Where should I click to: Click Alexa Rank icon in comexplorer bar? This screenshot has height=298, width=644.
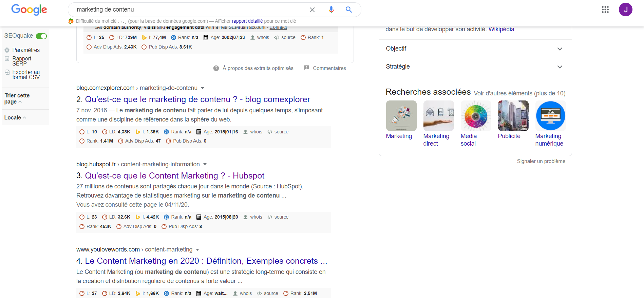click(x=166, y=132)
